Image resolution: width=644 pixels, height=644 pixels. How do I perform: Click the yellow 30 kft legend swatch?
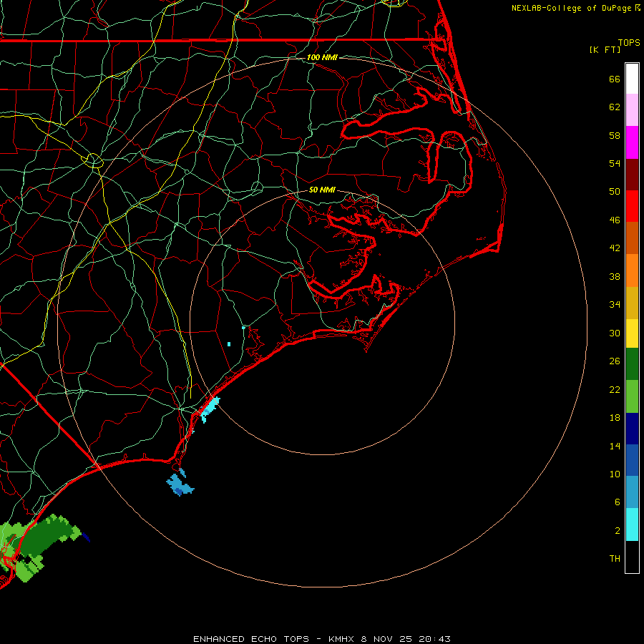click(632, 333)
